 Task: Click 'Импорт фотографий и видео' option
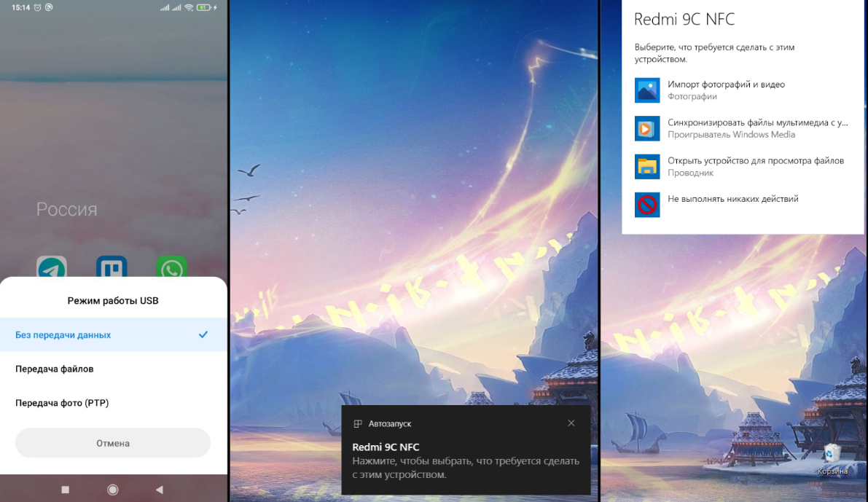coord(742,90)
